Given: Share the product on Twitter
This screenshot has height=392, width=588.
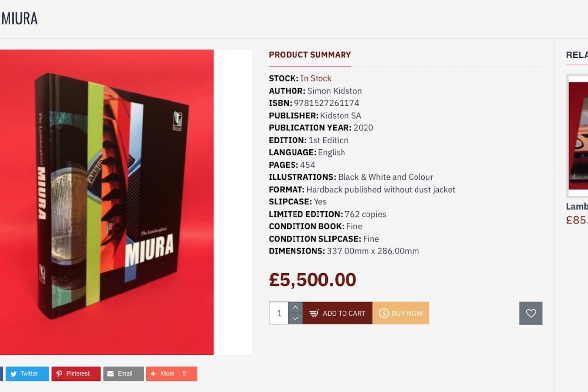Looking at the screenshot, I should [27, 374].
